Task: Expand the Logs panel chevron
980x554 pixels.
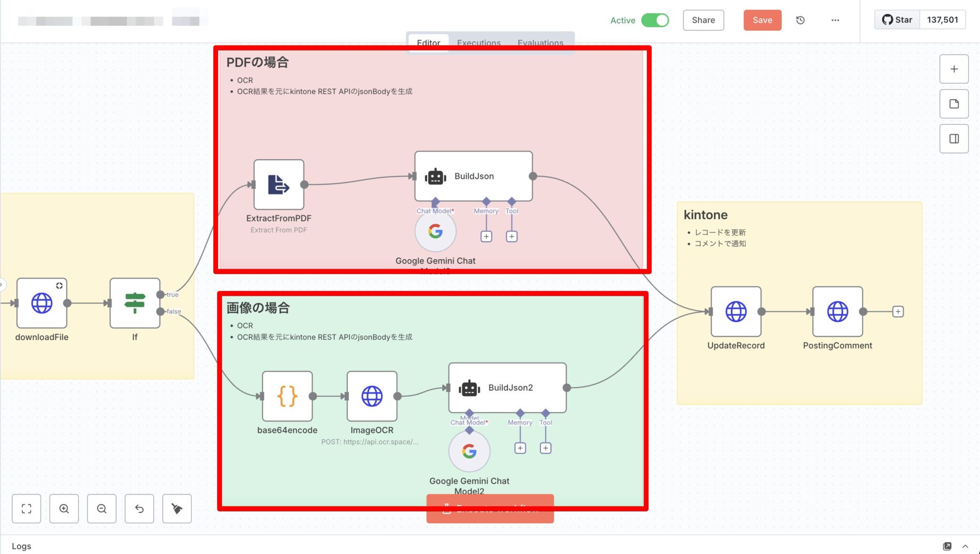Action: [965, 546]
